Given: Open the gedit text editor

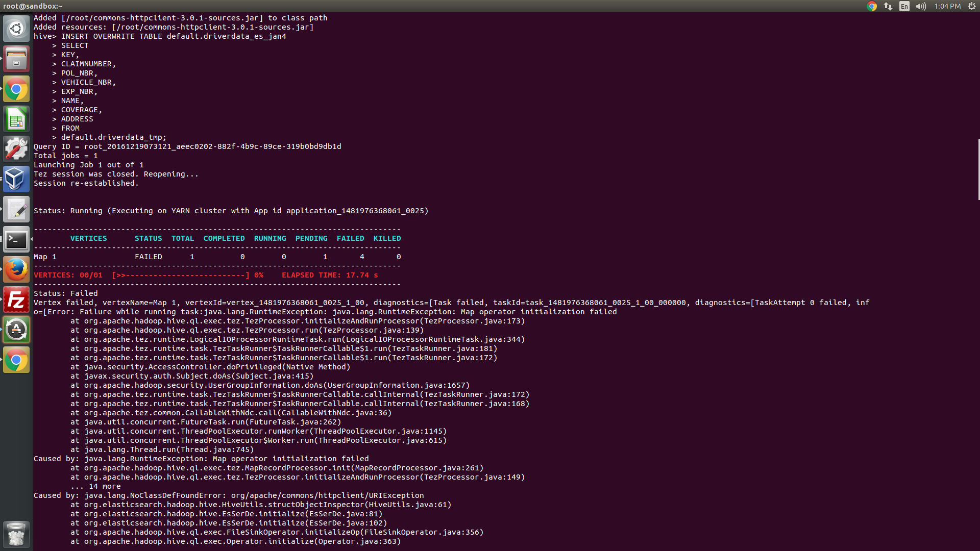Looking at the screenshot, I should pos(16,210).
